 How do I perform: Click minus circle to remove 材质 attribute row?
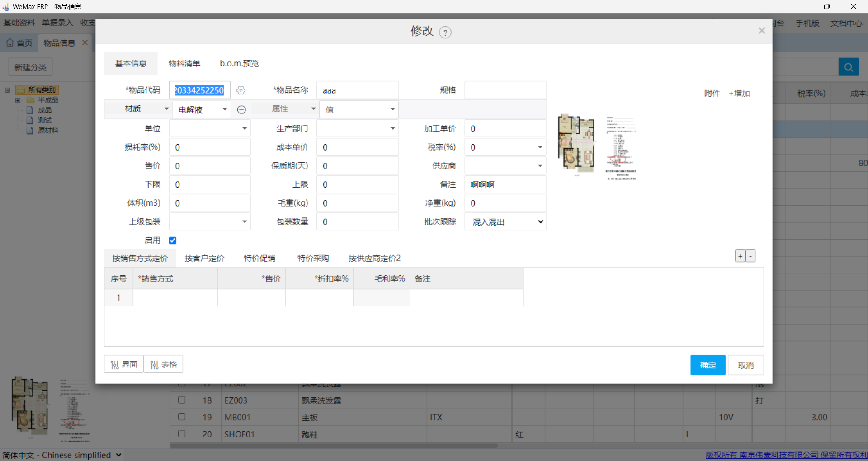tap(241, 109)
